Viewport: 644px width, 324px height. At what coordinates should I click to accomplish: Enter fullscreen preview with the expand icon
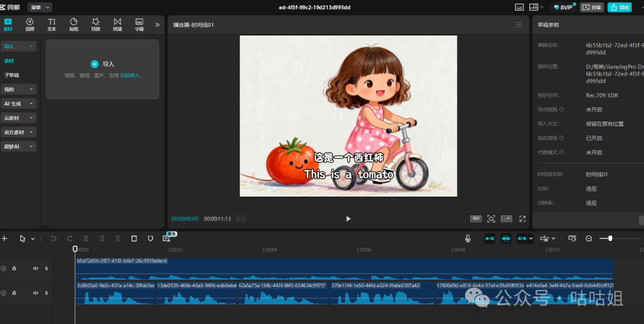tap(522, 219)
